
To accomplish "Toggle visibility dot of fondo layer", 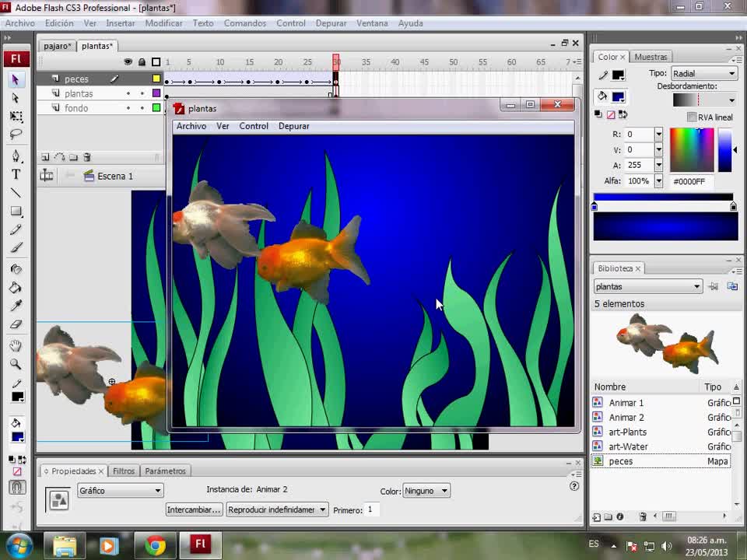I will [x=128, y=108].
